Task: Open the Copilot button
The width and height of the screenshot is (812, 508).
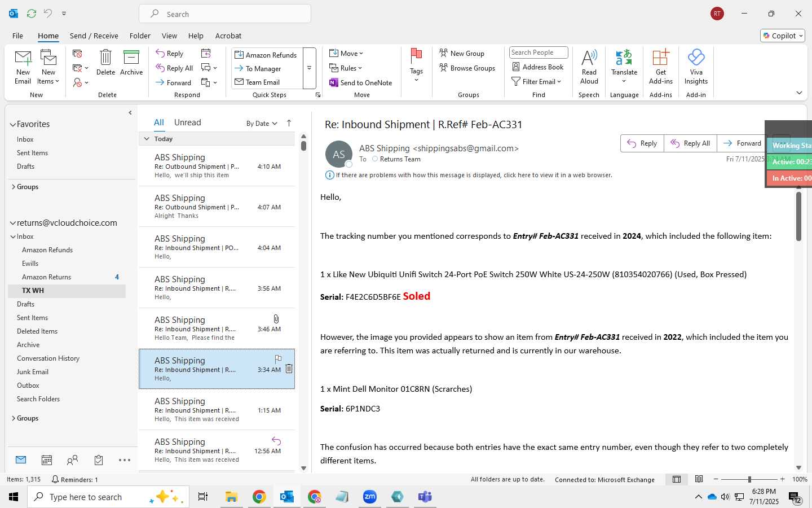Action: (x=783, y=36)
